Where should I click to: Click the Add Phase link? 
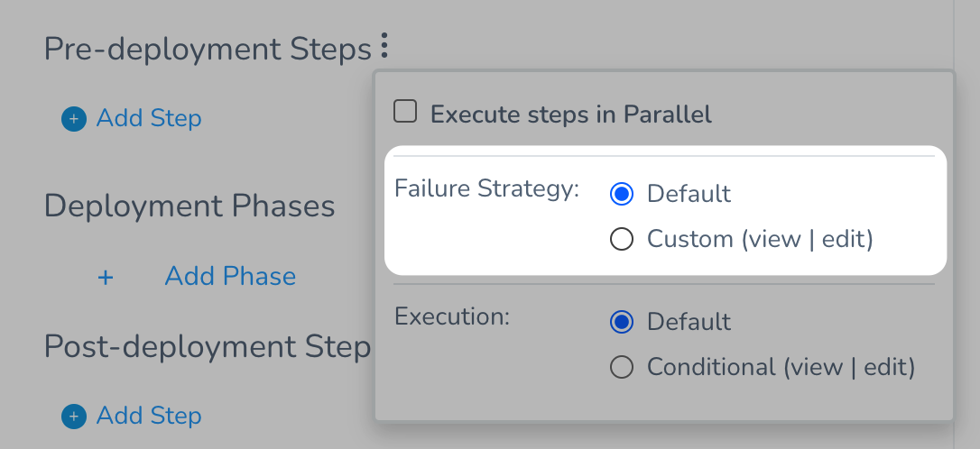pos(230,276)
